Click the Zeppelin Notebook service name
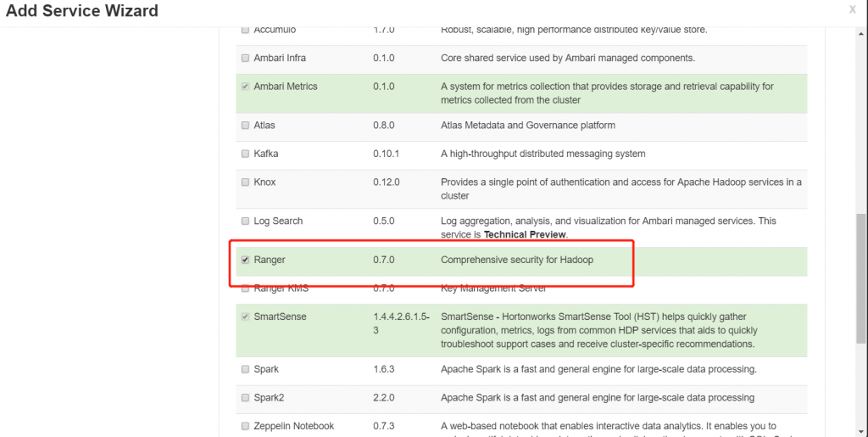The width and height of the screenshot is (868, 437). coord(294,427)
